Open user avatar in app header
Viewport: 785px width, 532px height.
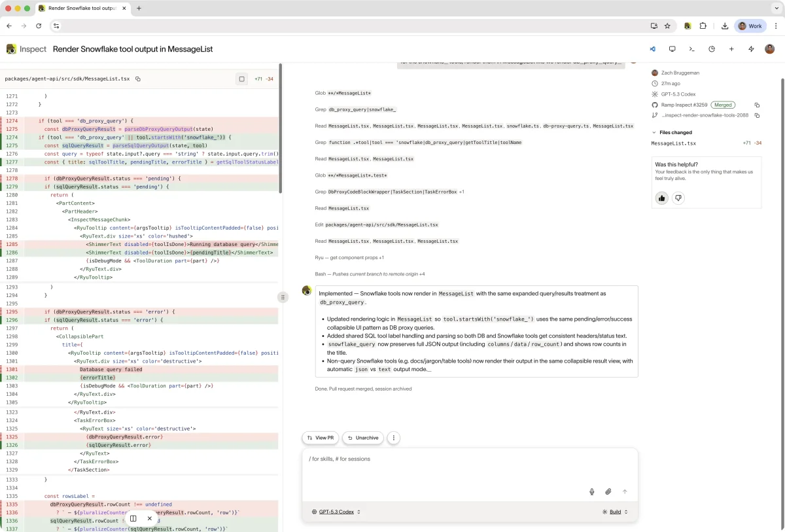click(770, 49)
